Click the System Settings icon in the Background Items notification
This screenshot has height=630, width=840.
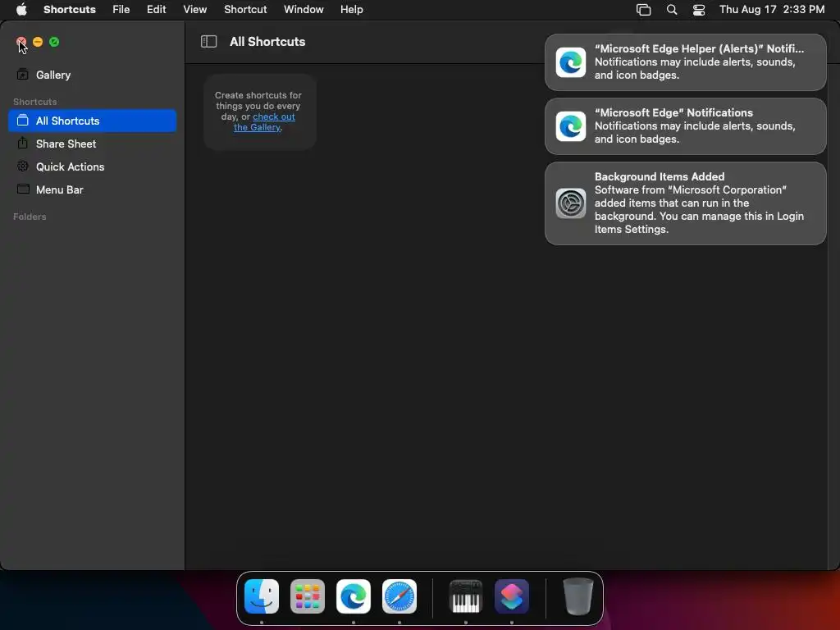tap(571, 203)
